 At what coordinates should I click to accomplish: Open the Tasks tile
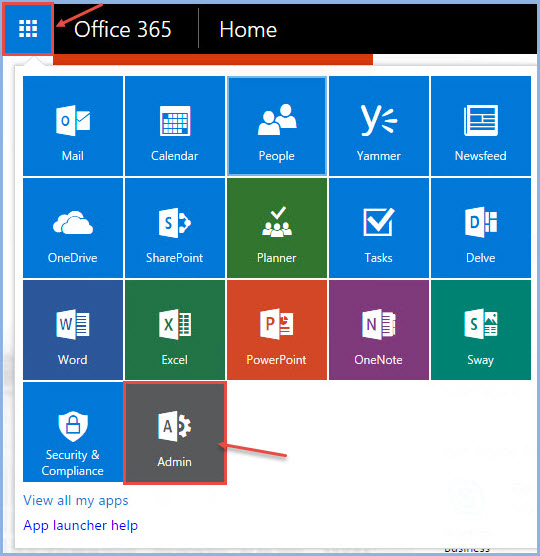pos(379,228)
